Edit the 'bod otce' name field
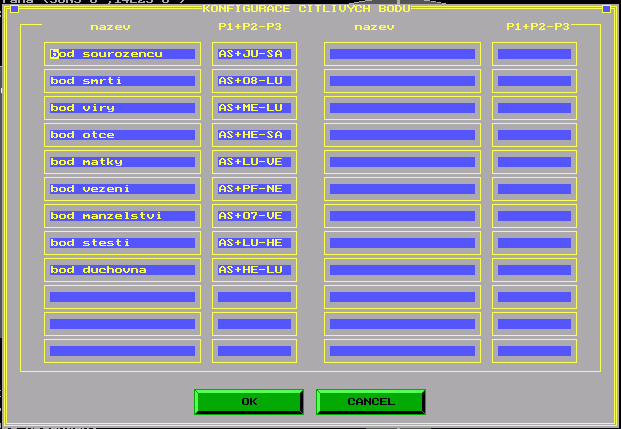The image size is (621, 429). coord(122,135)
